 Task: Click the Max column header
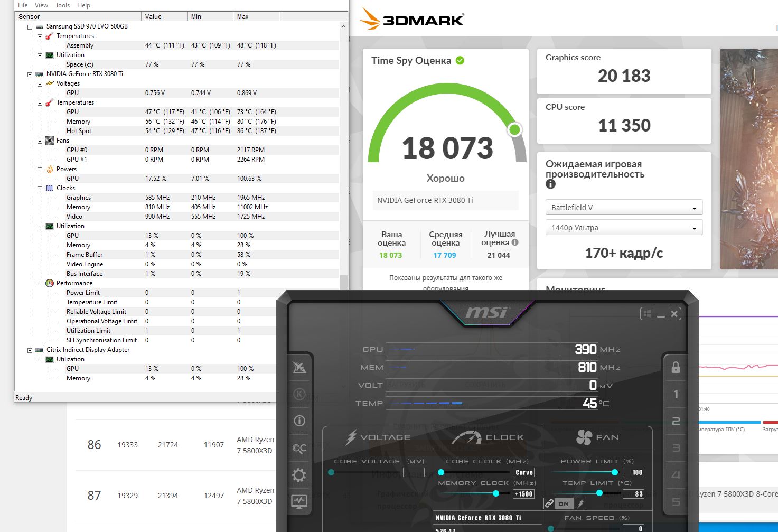pos(256,17)
